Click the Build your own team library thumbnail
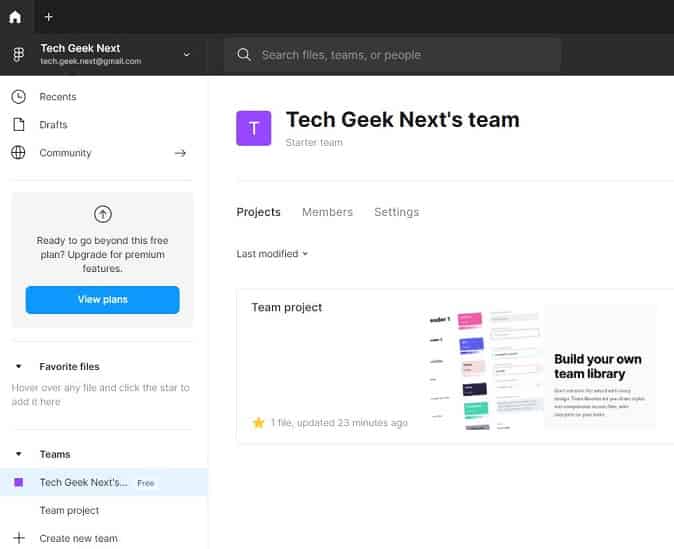 point(600,366)
